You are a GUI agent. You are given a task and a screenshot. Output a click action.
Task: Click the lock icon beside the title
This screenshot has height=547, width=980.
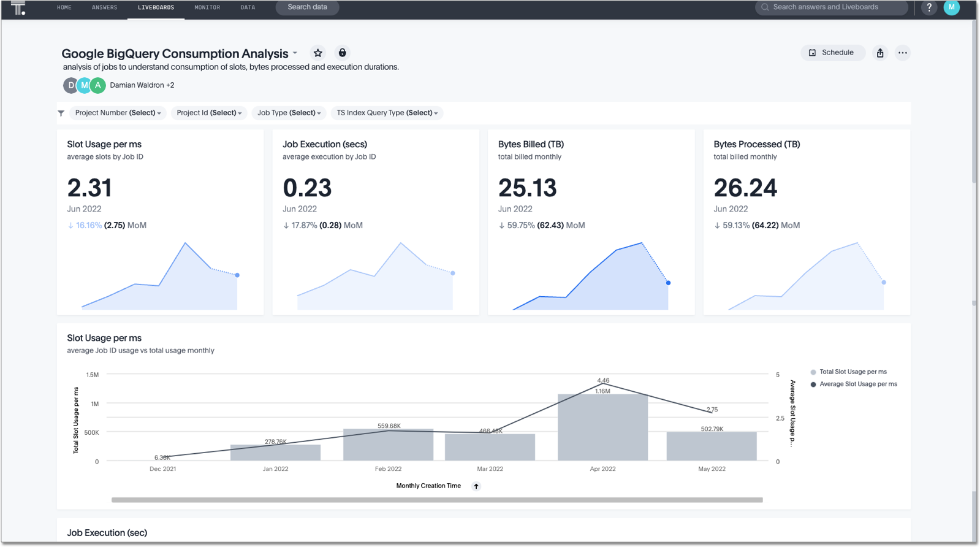coord(342,53)
